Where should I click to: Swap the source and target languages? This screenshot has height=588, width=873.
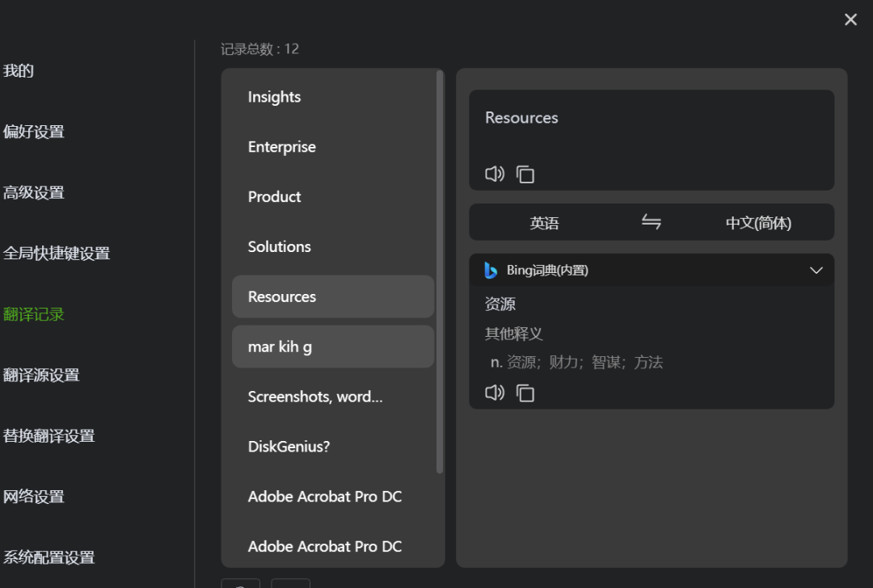click(651, 222)
